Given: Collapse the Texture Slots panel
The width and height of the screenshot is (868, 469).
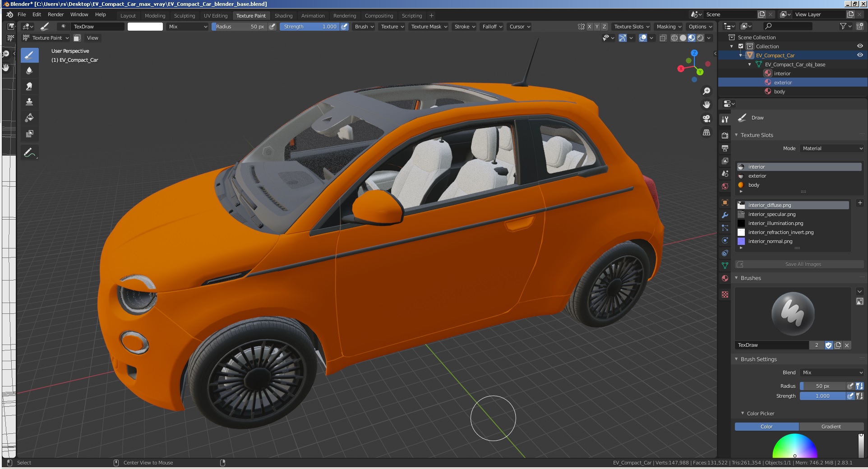Looking at the screenshot, I should [x=736, y=135].
